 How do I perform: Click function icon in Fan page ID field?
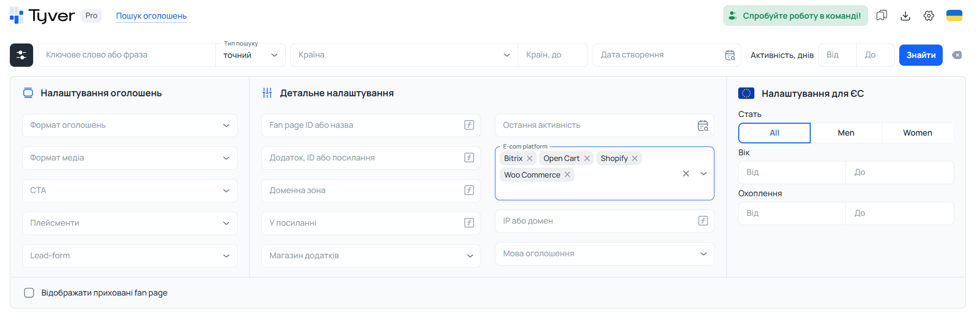(x=469, y=125)
